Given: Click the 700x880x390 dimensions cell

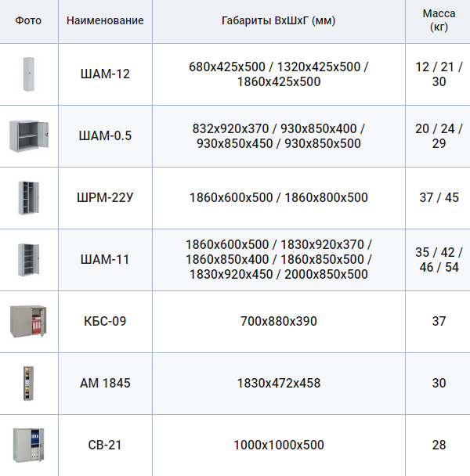Looking at the screenshot, I should (278, 321).
